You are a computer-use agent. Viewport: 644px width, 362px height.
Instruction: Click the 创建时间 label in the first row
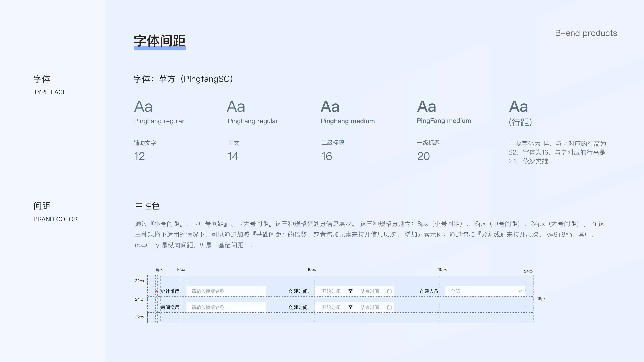coord(299,291)
